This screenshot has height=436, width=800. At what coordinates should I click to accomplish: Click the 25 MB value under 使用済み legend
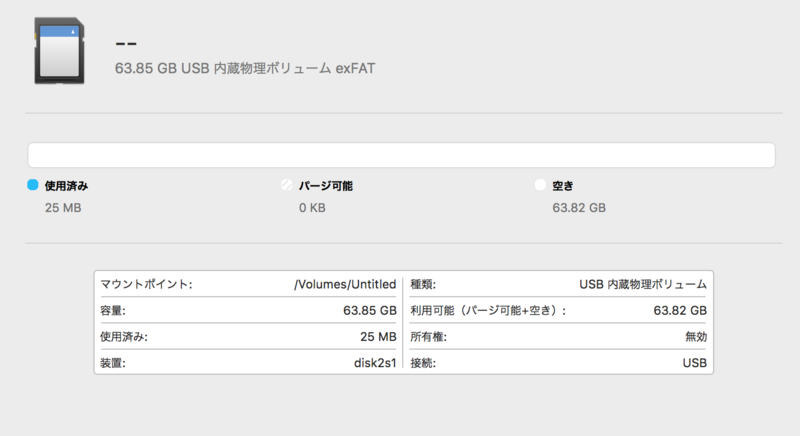click(x=63, y=208)
